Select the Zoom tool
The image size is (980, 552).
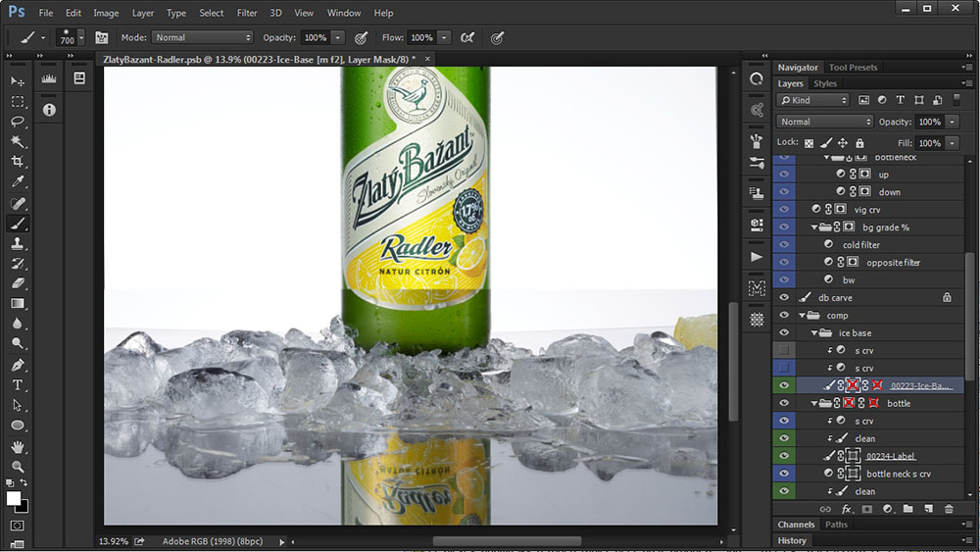18,467
